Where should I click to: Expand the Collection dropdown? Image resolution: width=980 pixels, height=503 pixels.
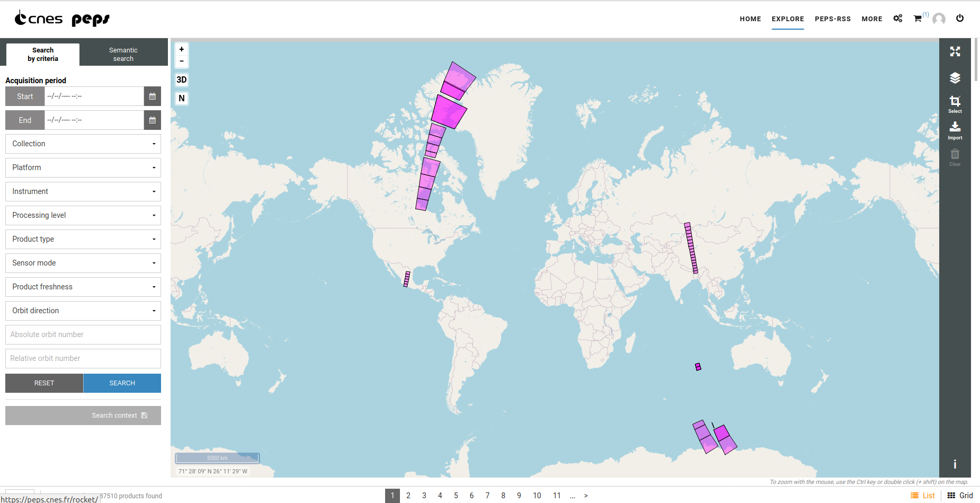pyautogui.click(x=83, y=144)
